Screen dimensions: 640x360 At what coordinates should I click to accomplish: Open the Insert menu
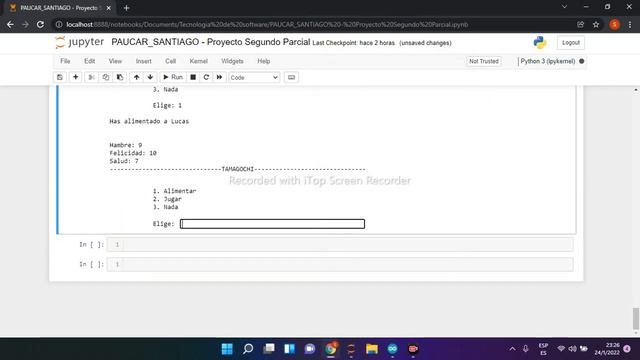[x=143, y=61]
